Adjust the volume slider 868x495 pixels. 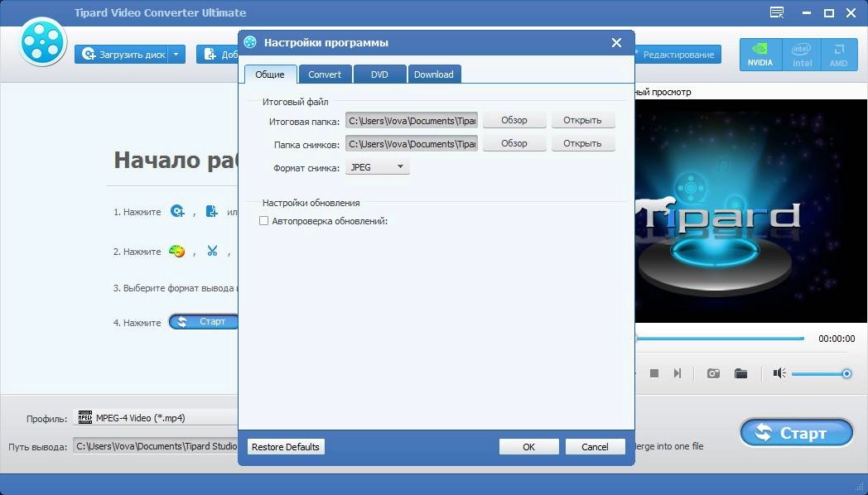pos(821,374)
